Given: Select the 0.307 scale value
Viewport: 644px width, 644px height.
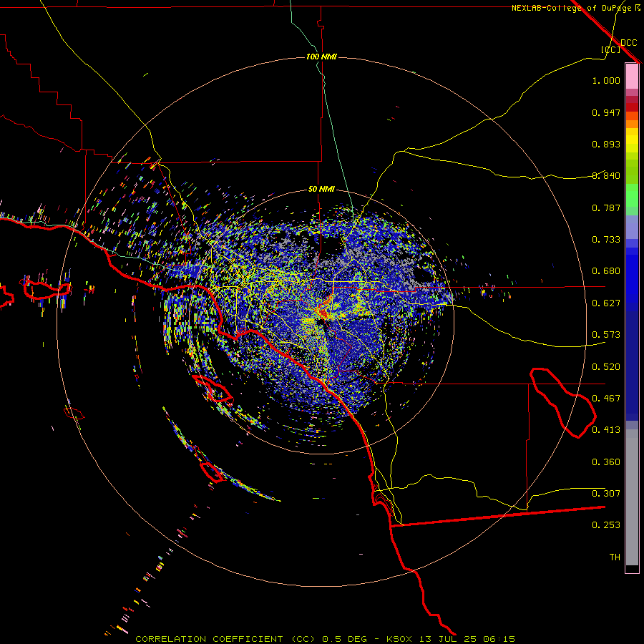Looking at the screenshot, I should coord(606,494).
